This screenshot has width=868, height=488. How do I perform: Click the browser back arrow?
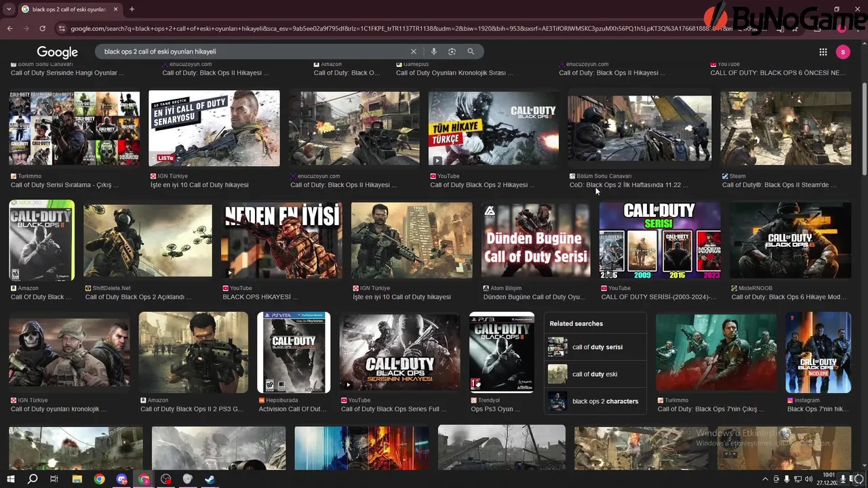(9, 28)
